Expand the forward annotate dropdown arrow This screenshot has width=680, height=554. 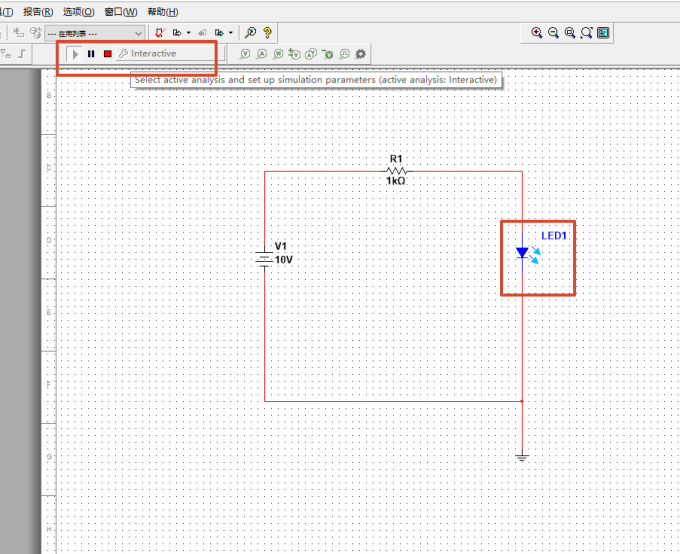pos(231,33)
